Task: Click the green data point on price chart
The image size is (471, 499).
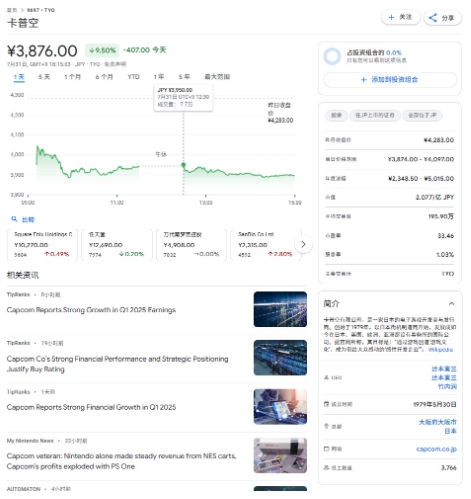Action: [183, 165]
